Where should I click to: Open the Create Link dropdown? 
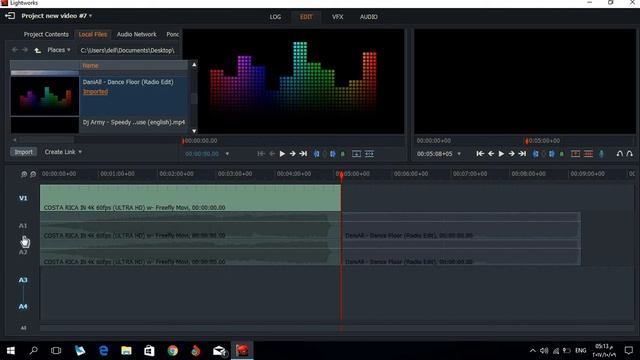(x=63, y=152)
